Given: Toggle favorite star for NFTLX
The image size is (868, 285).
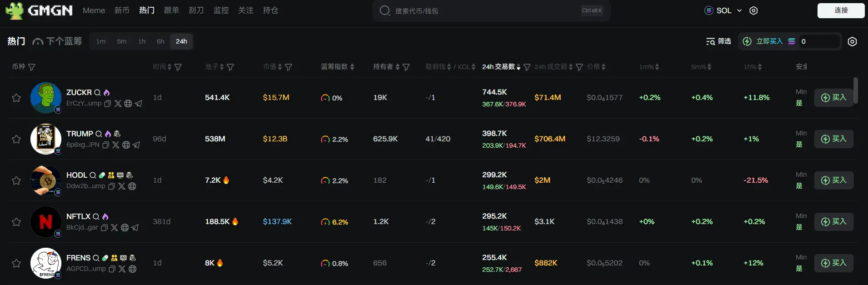Looking at the screenshot, I should pos(16,222).
